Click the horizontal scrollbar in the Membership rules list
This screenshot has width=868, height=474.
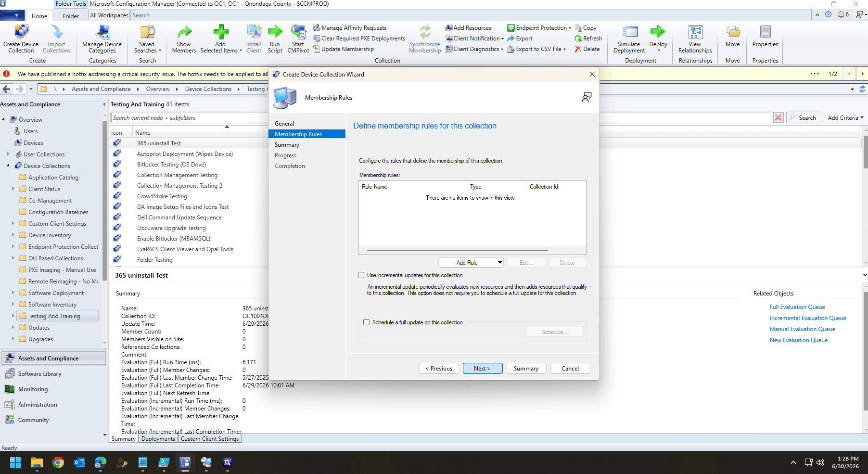tap(458, 250)
